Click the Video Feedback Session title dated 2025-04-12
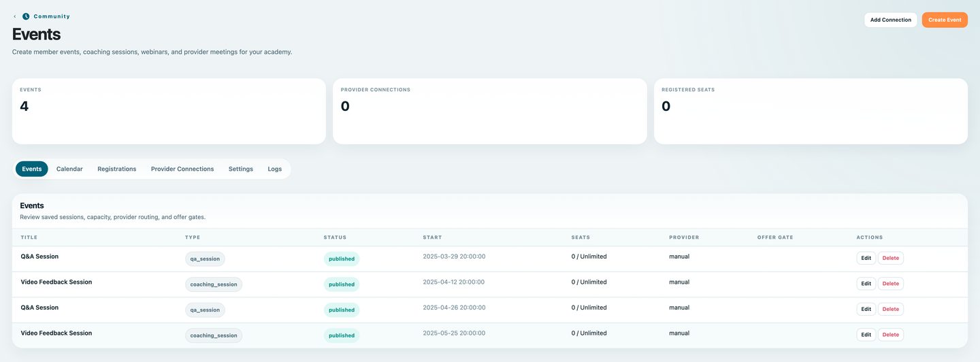980x362 pixels. 56,282
